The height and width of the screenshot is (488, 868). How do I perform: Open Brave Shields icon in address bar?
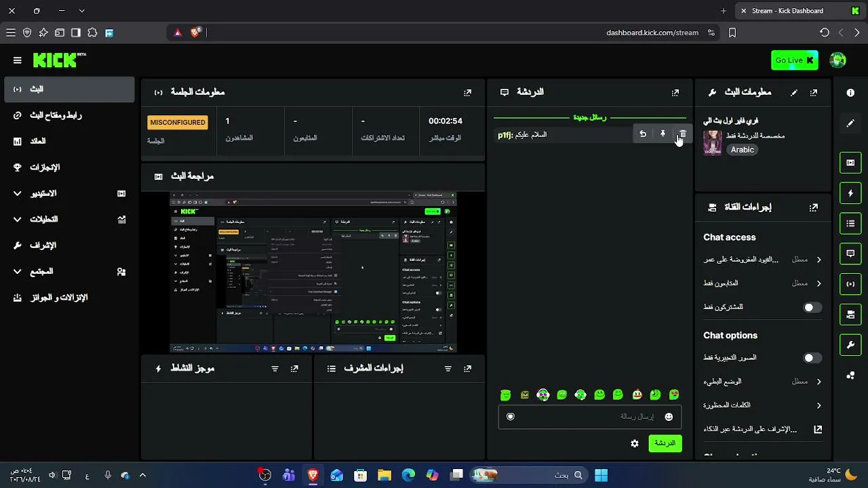[195, 32]
